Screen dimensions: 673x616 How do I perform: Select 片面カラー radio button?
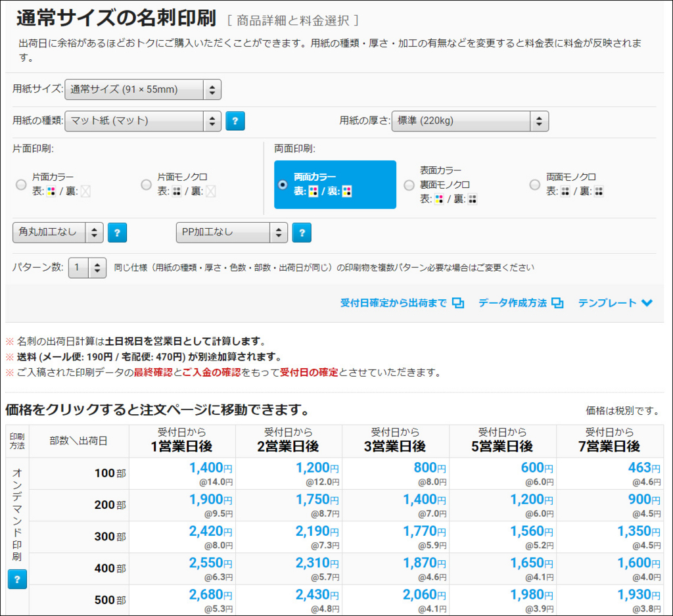click(x=21, y=185)
